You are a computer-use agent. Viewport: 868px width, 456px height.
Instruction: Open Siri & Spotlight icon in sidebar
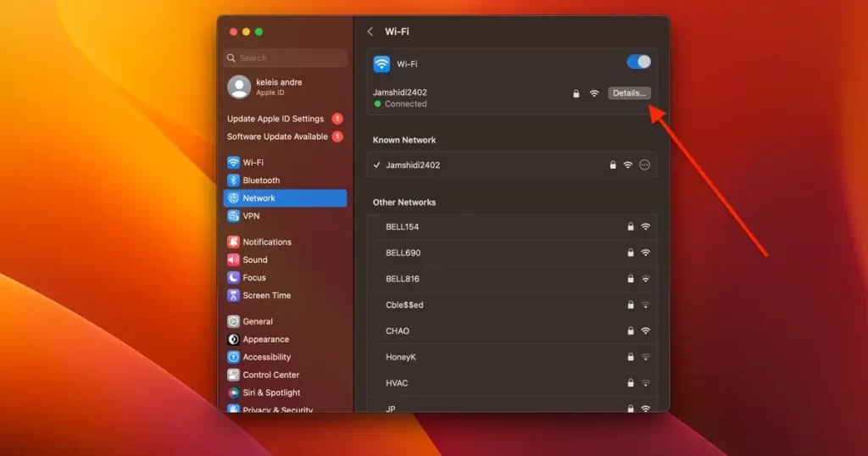(234, 392)
